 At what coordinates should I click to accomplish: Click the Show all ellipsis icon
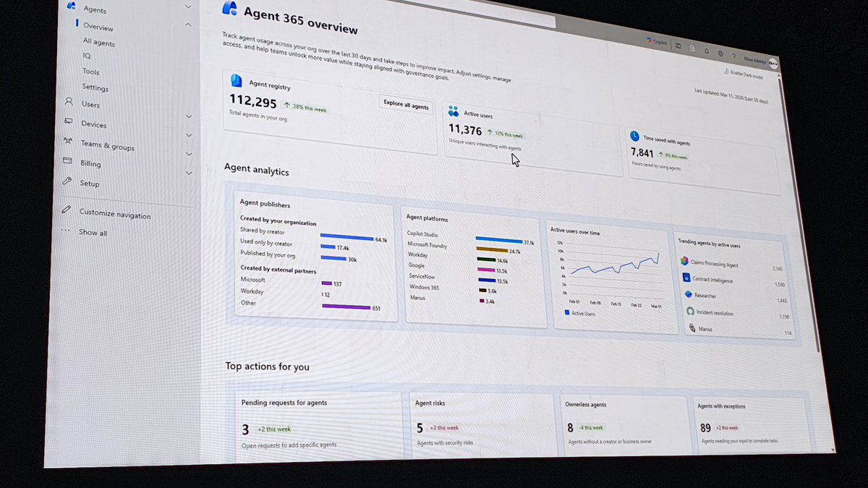point(66,231)
